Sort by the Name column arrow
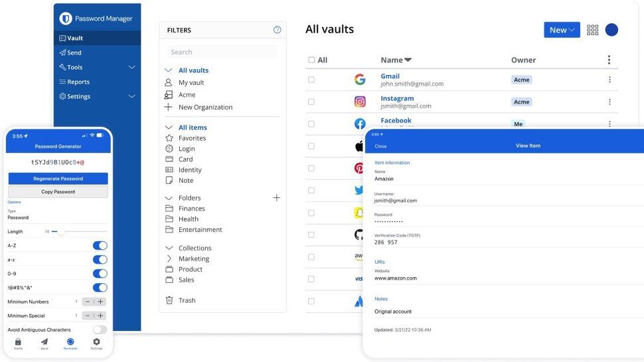Viewport: 644px width, 362px height. click(408, 60)
